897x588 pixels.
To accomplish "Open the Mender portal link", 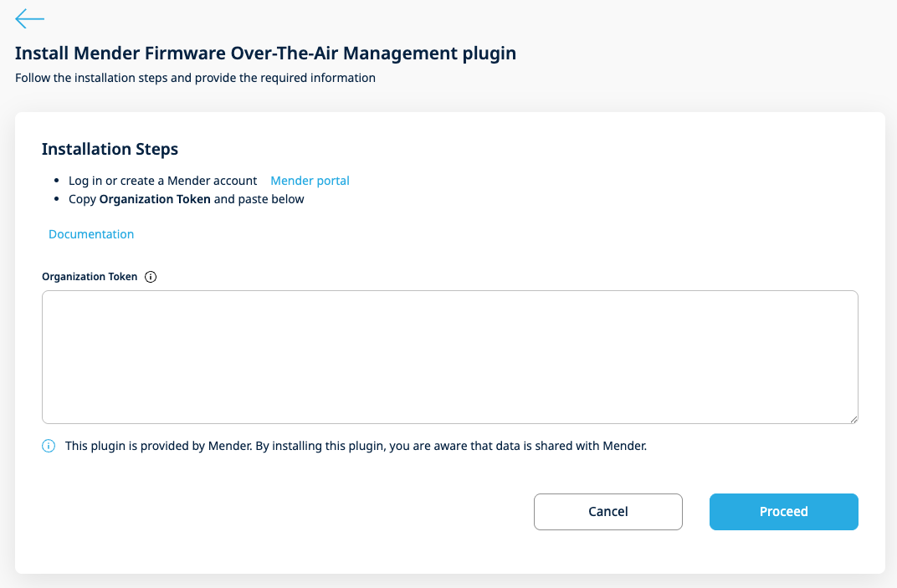I will coord(310,181).
